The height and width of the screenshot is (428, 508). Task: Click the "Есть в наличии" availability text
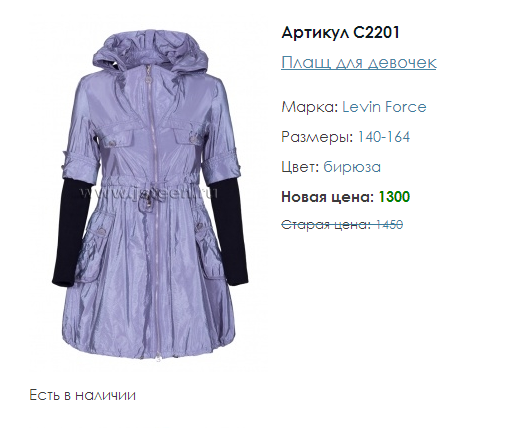(83, 395)
